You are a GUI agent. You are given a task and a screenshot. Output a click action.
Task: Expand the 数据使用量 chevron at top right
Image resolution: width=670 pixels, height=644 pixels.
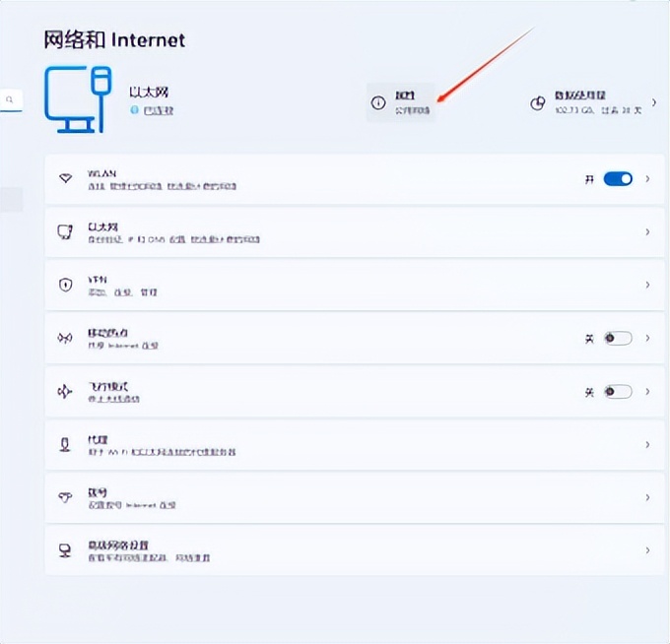[x=655, y=102]
